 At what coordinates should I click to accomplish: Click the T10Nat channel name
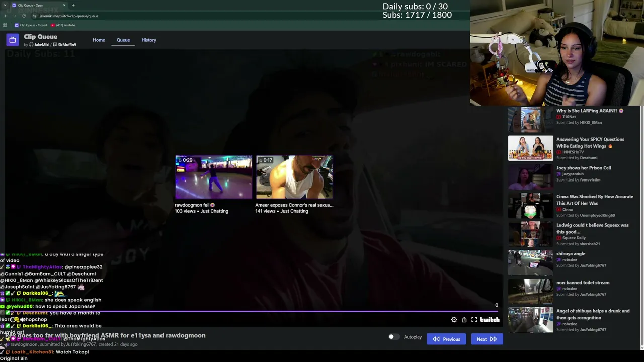[x=569, y=117]
